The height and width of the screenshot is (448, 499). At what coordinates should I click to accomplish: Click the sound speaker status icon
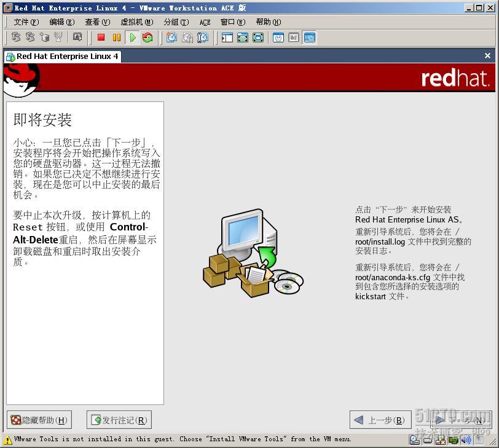[466, 440]
